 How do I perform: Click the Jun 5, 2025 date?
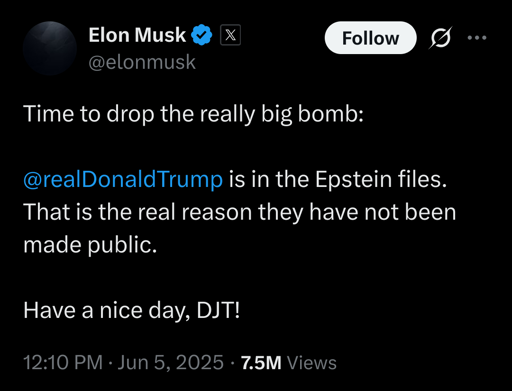point(170,362)
